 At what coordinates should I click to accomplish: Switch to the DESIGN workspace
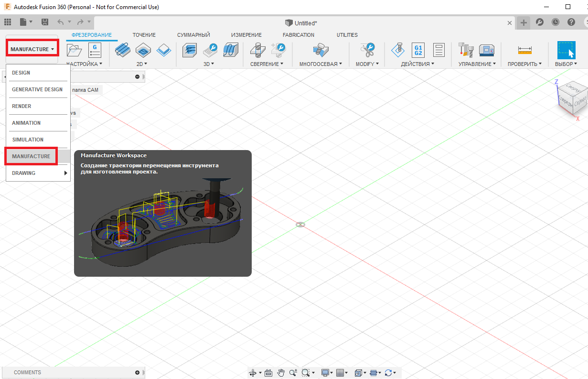[38, 73]
